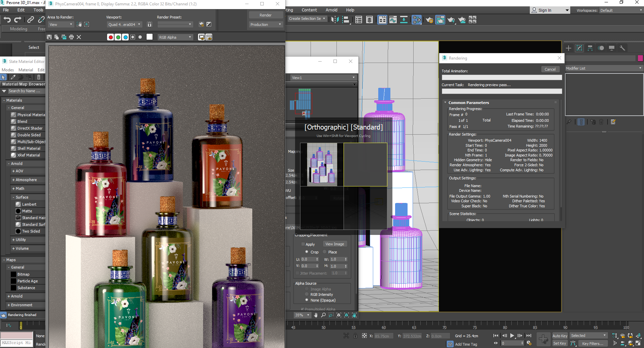Open Environment and Effects exposure icon
This screenshot has height=348, width=644.
[209, 24]
